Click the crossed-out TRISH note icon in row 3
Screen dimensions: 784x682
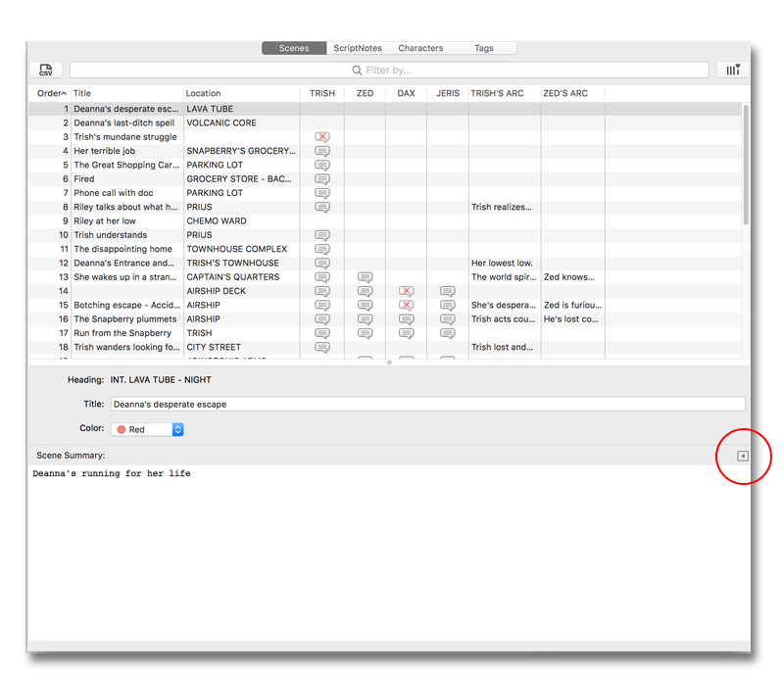click(321, 137)
